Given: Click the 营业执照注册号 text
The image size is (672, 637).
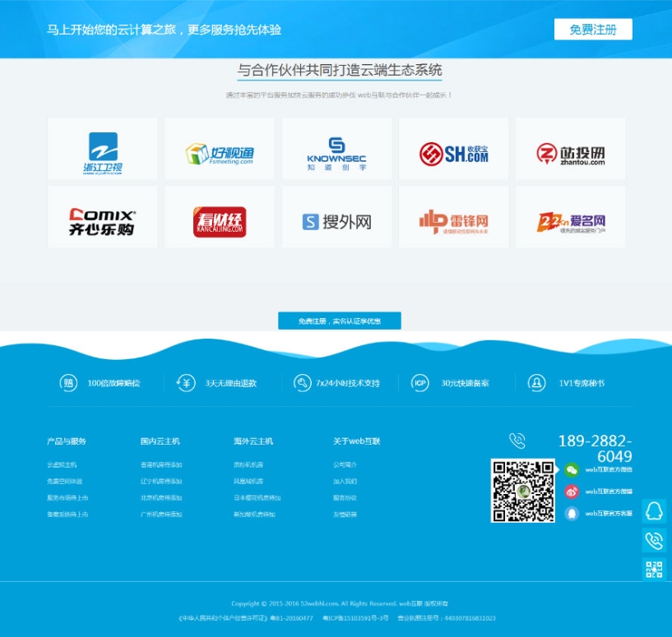Looking at the screenshot, I should pos(447,618).
